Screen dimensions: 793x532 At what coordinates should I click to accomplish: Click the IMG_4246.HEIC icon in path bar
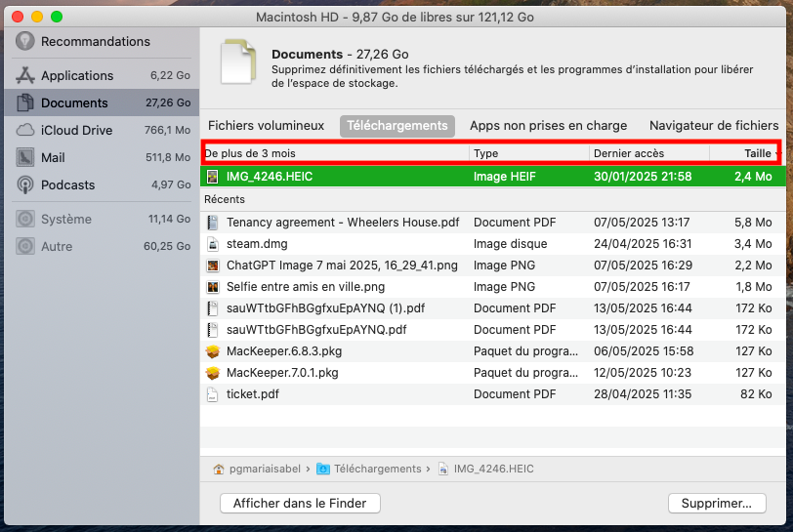click(443, 470)
